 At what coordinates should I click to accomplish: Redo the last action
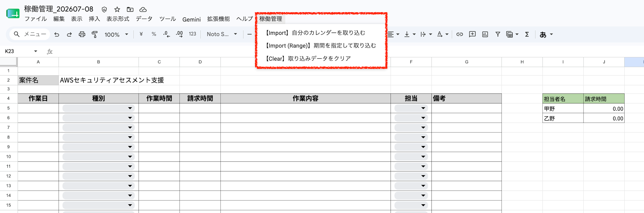point(69,34)
